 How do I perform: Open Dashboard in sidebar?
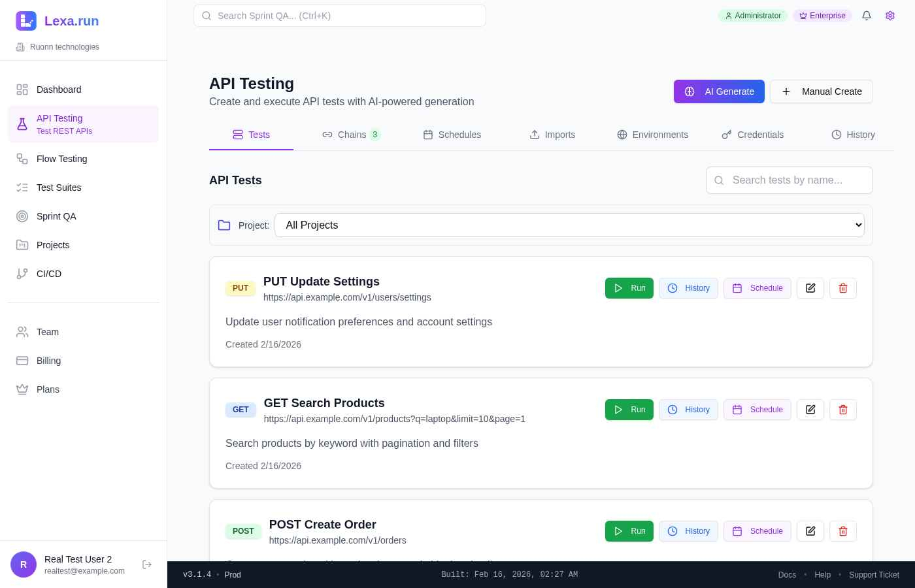click(x=84, y=90)
